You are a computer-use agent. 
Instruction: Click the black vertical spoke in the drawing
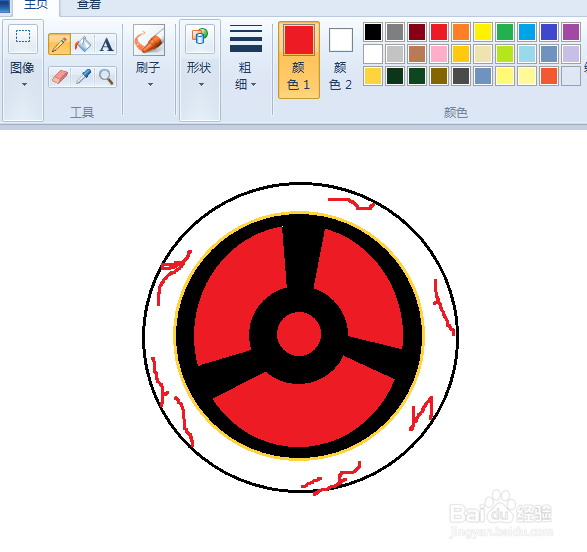[303, 258]
